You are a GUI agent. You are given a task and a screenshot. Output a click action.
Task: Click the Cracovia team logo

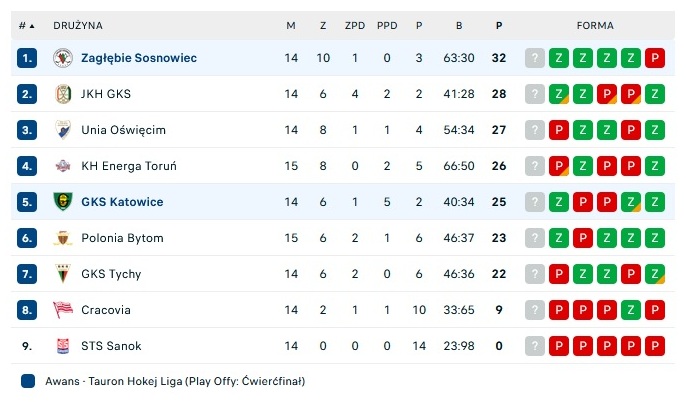click(63, 310)
